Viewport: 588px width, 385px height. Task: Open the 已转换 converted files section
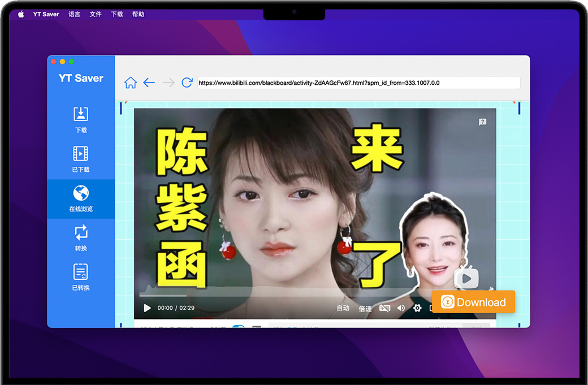click(81, 277)
